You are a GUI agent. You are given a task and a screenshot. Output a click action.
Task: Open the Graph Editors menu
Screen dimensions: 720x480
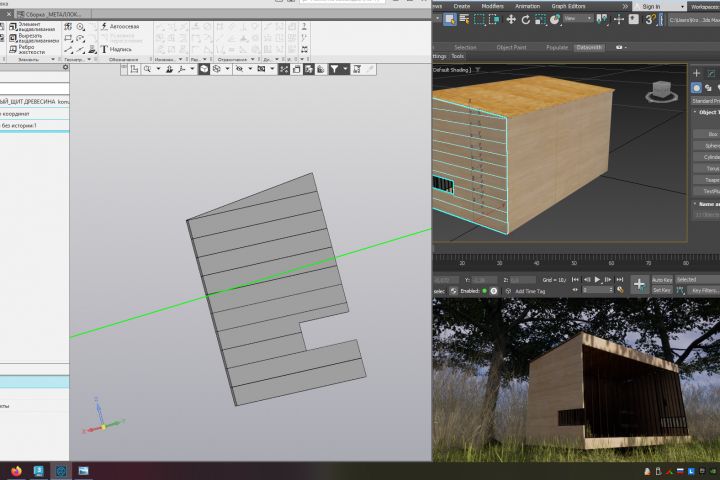tap(568, 6)
